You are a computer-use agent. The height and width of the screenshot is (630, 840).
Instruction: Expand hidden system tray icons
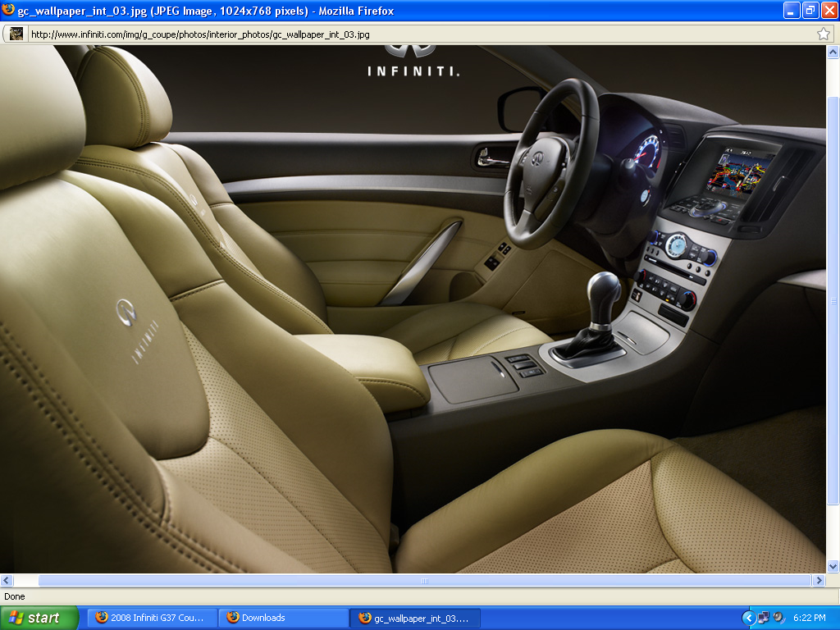tap(748, 618)
